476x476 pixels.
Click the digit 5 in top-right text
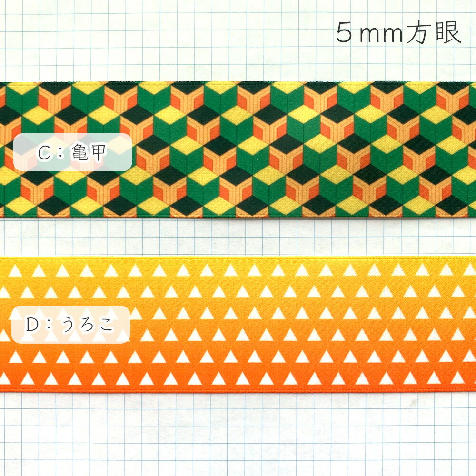tap(344, 33)
